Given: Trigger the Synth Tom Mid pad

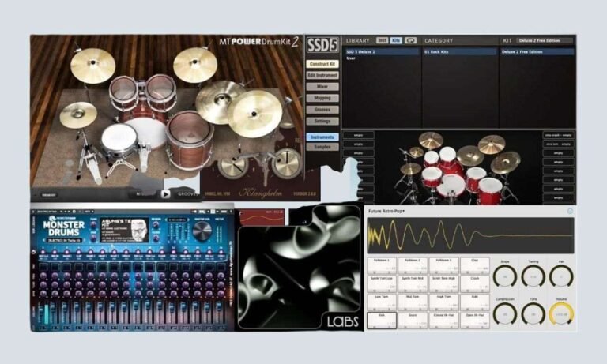Looking at the screenshot, I should [x=413, y=284].
